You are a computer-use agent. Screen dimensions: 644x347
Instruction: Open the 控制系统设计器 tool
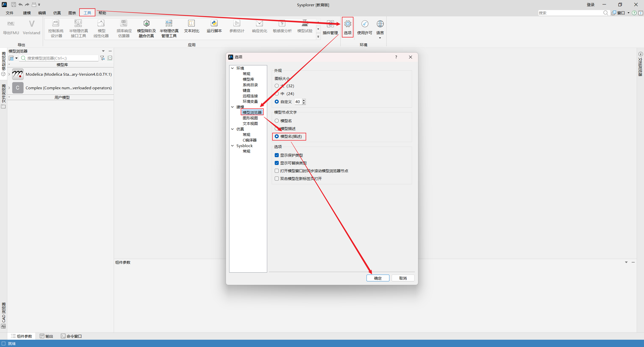click(x=56, y=28)
